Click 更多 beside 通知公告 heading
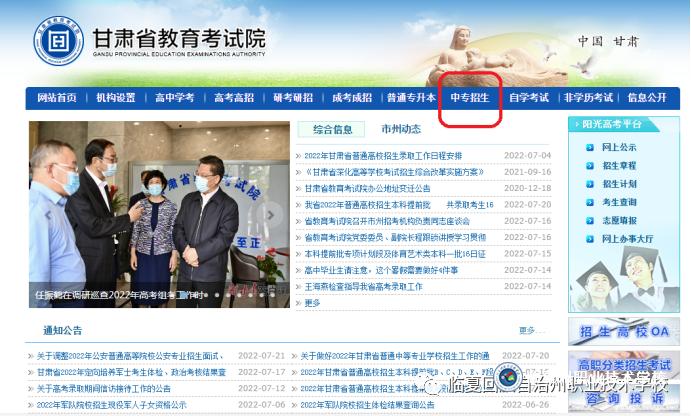The image size is (691, 416). click(531, 331)
